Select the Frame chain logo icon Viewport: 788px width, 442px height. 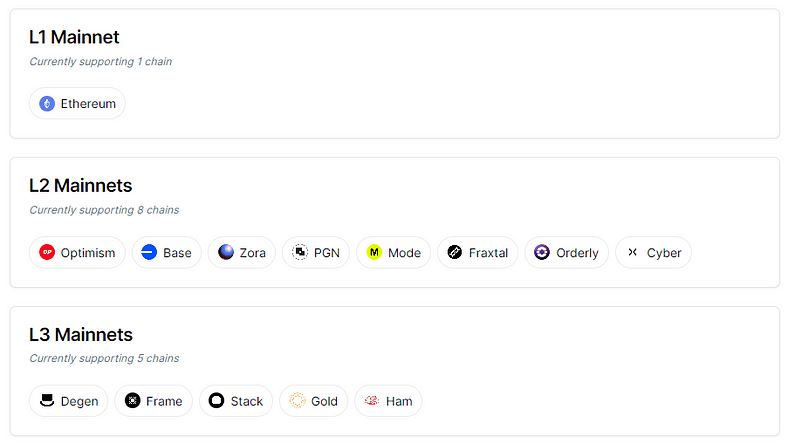[x=133, y=401]
